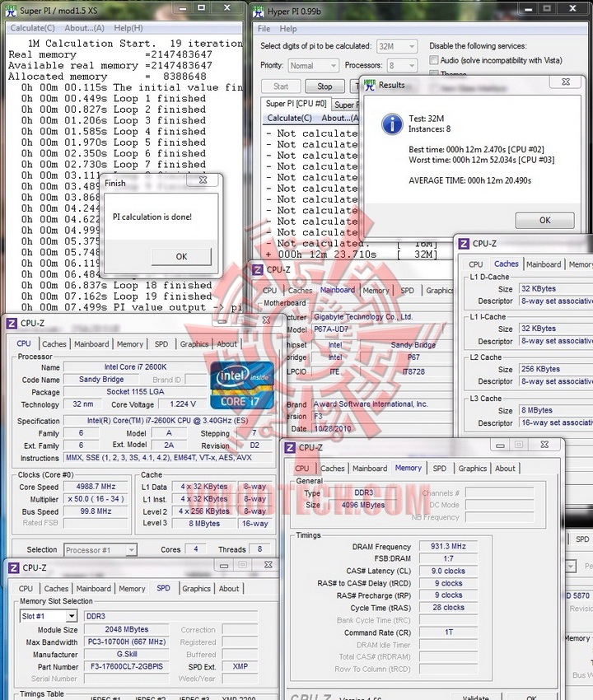Click the P67A-UD7 model field

click(382, 329)
